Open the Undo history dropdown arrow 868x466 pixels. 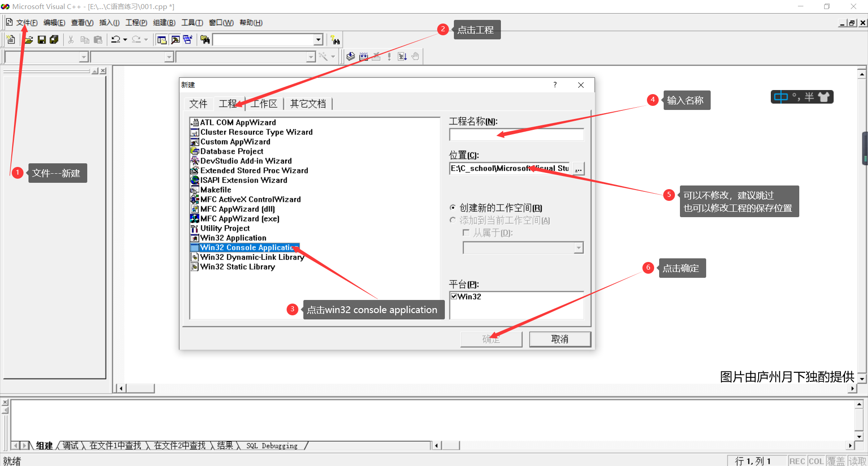[x=125, y=40]
